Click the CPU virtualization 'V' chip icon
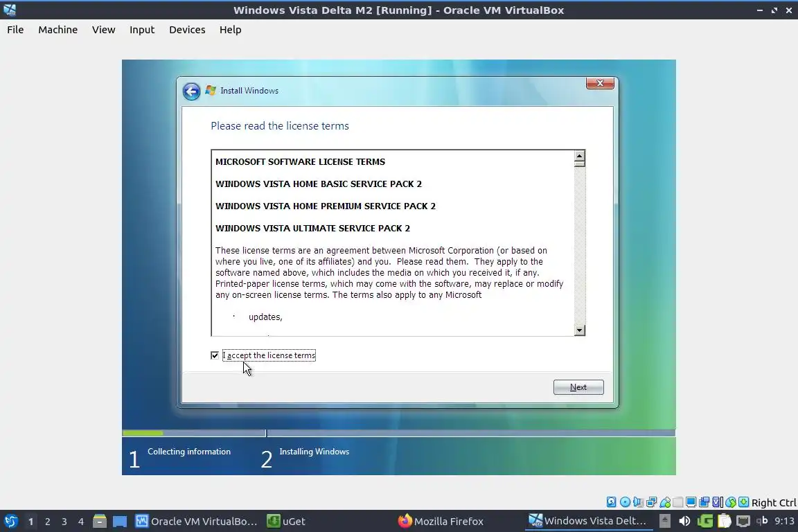This screenshot has width=798, height=532. tap(718, 502)
